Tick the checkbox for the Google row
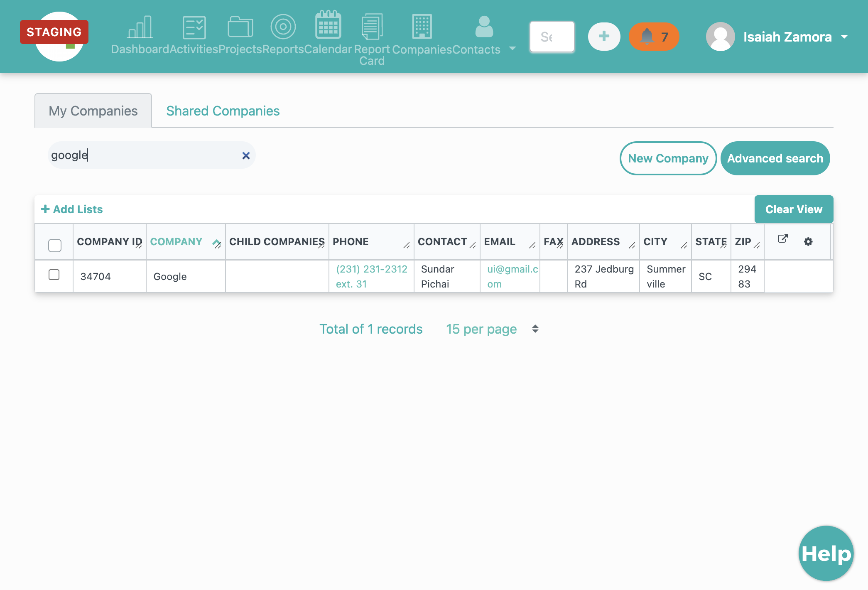Image resolution: width=868 pixels, height=590 pixels. [x=54, y=275]
